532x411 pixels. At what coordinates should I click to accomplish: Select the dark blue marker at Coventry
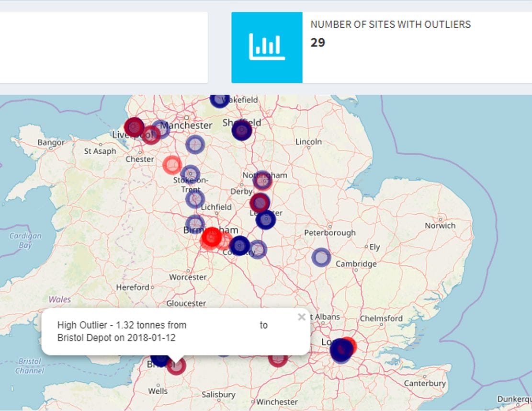click(240, 245)
